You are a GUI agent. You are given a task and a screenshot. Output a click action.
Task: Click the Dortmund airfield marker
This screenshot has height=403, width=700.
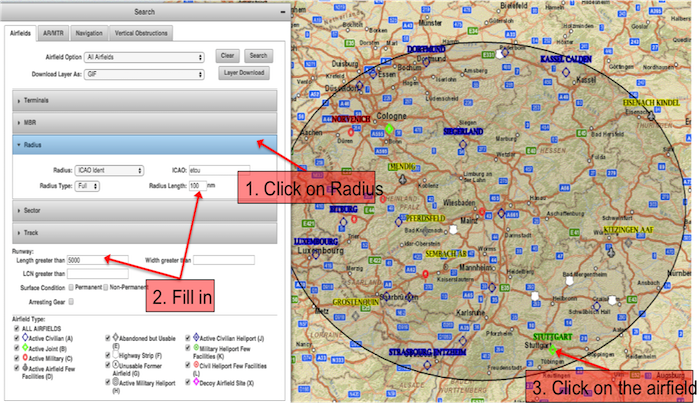click(x=427, y=60)
